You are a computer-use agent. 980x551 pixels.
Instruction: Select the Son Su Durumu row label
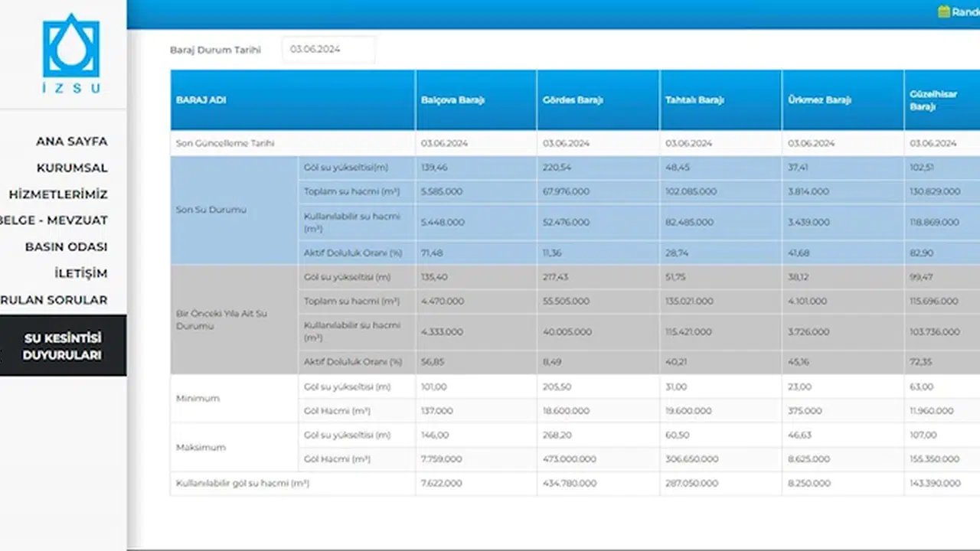(201, 210)
